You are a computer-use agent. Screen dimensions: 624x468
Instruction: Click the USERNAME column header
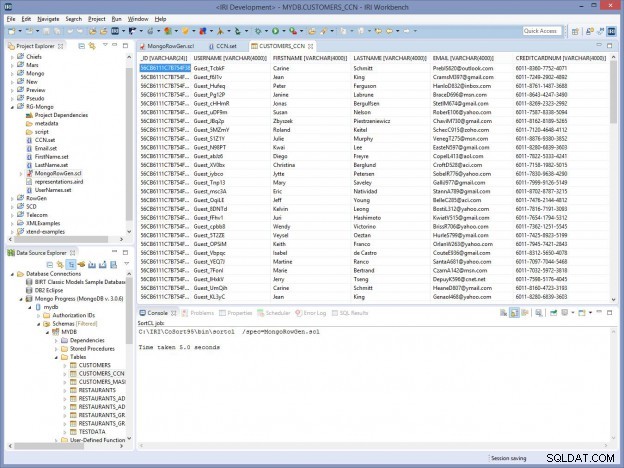(x=230, y=58)
